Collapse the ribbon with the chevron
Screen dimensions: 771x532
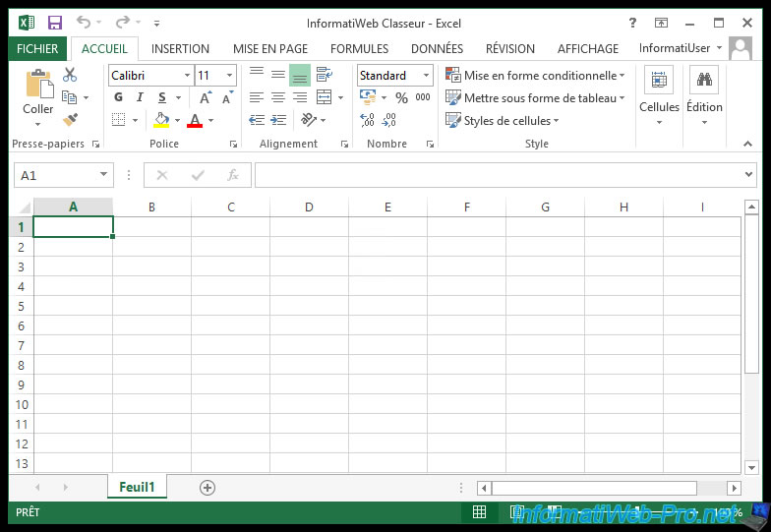747,144
